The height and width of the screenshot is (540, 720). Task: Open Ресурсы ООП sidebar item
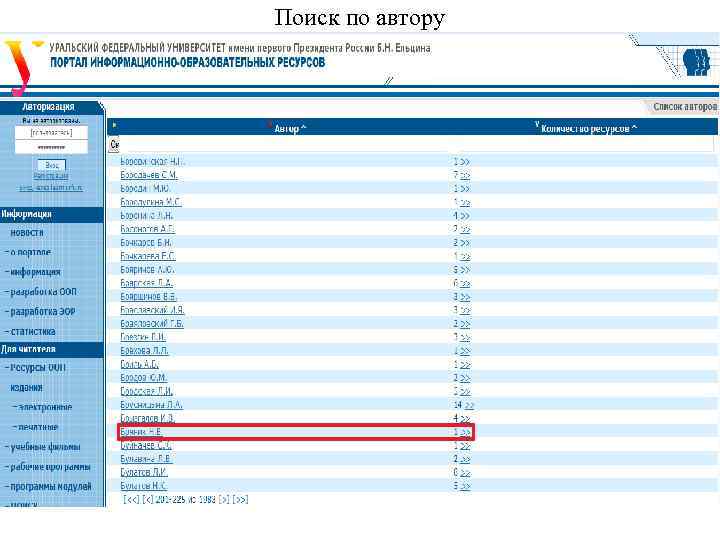click(x=38, y=368)
